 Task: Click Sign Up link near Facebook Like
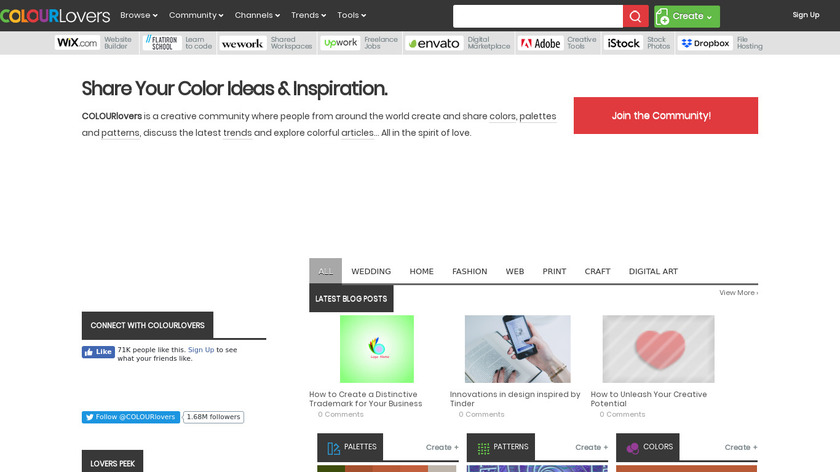[x=201, y=349]
